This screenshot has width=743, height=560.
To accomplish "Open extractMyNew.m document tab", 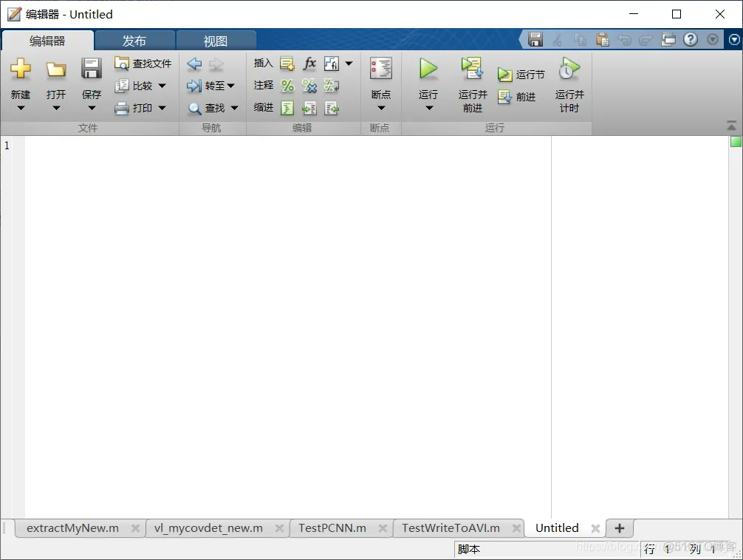I will [72, 528].
